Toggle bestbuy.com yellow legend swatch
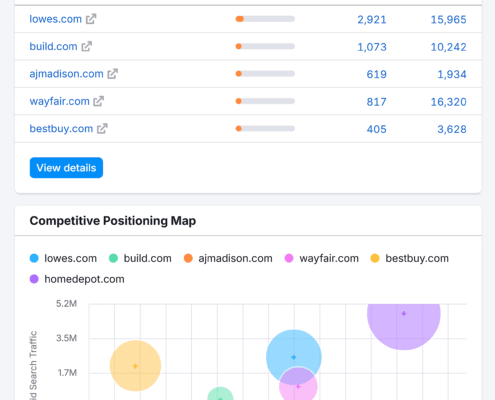495x400 pixels. click(375, 258)
